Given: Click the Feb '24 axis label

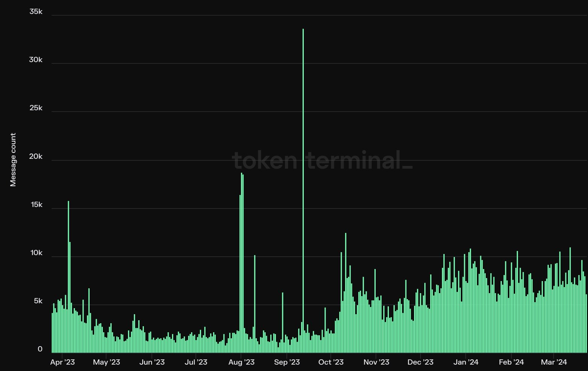Looking at the screenshot, I should pyautogui.click(x=511, y=362).
